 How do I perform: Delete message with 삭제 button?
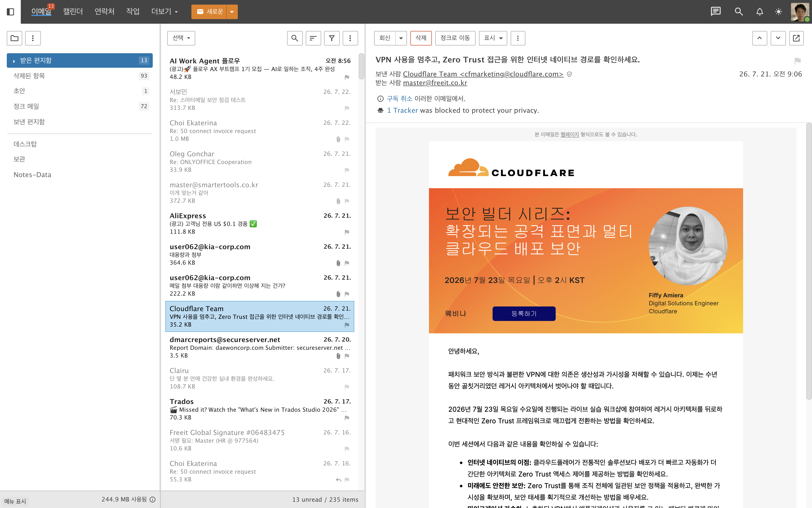click(421, 38)
